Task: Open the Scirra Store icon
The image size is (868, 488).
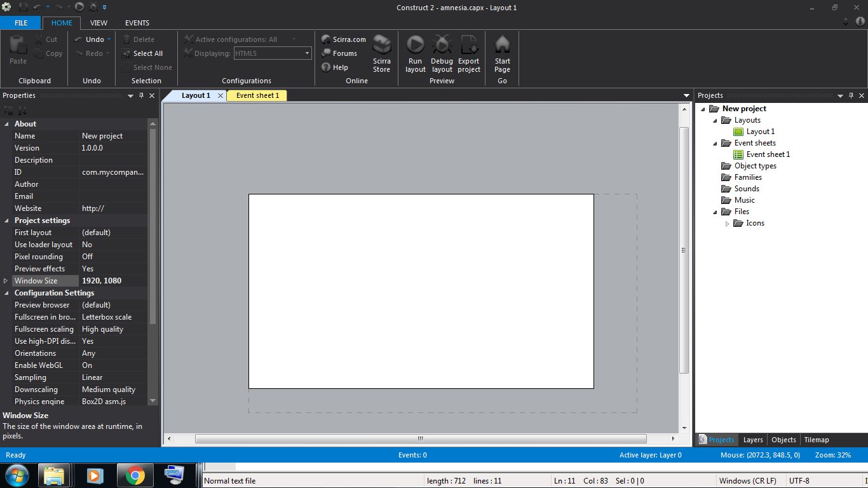Action: click(x=381, y=44)
